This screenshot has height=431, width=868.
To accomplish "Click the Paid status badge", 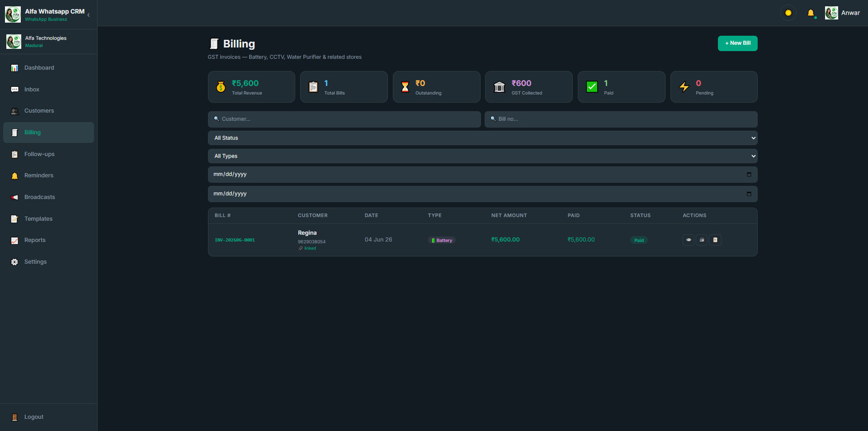I will click(639, 240).
